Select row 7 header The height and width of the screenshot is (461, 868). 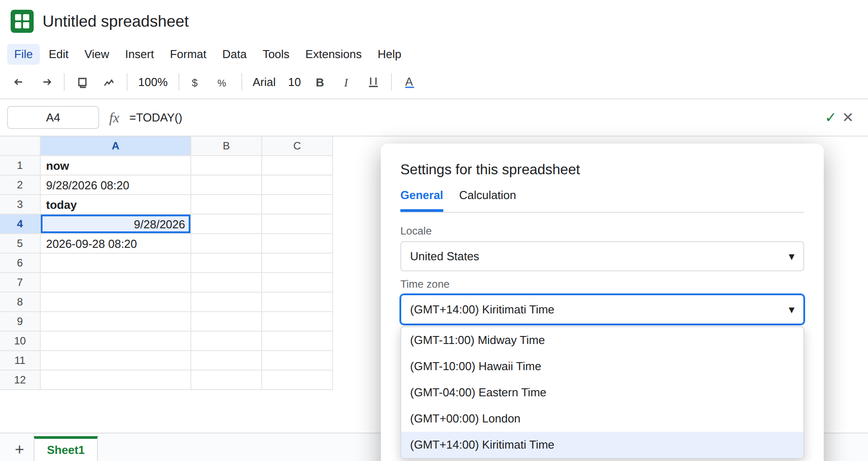pos(20,283)
